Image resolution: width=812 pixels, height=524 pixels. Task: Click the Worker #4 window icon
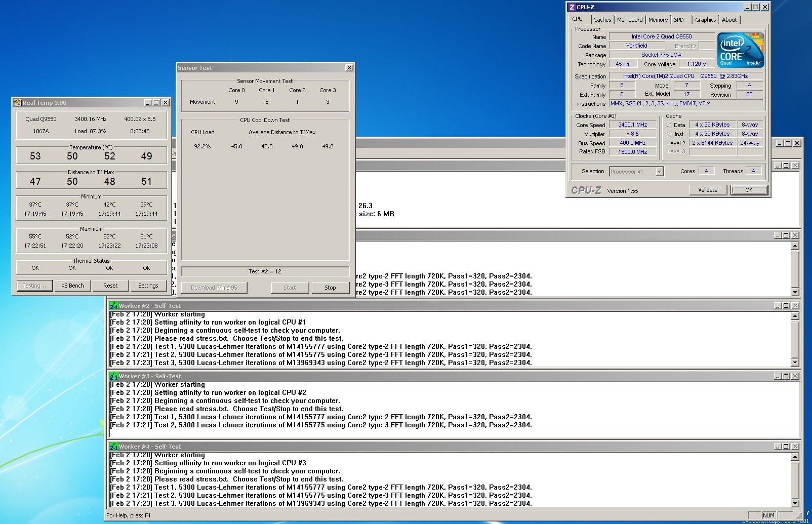[114, 447]
